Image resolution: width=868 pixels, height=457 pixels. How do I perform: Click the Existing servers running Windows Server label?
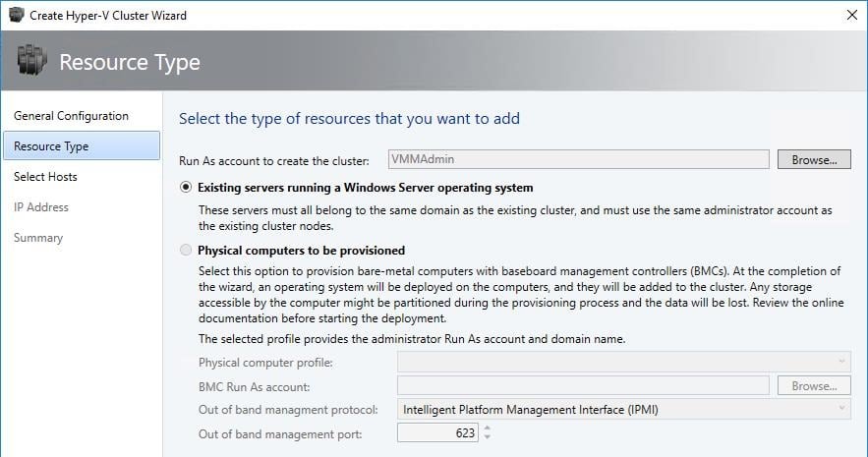[x=366, y=188]
